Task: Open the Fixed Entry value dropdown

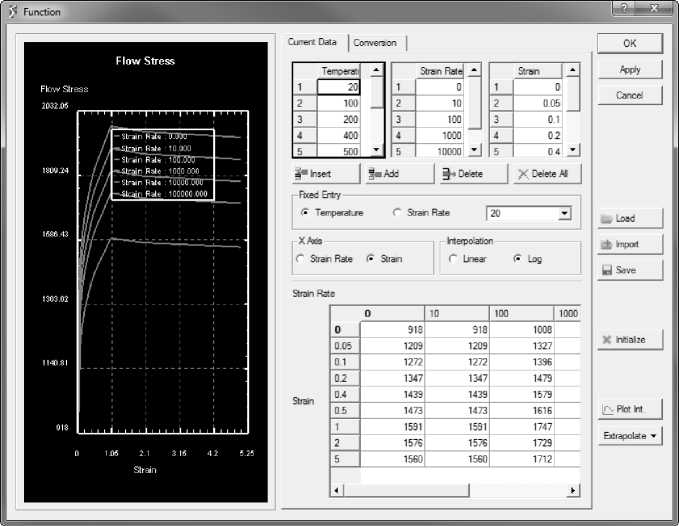Action: tap(564, 213)
